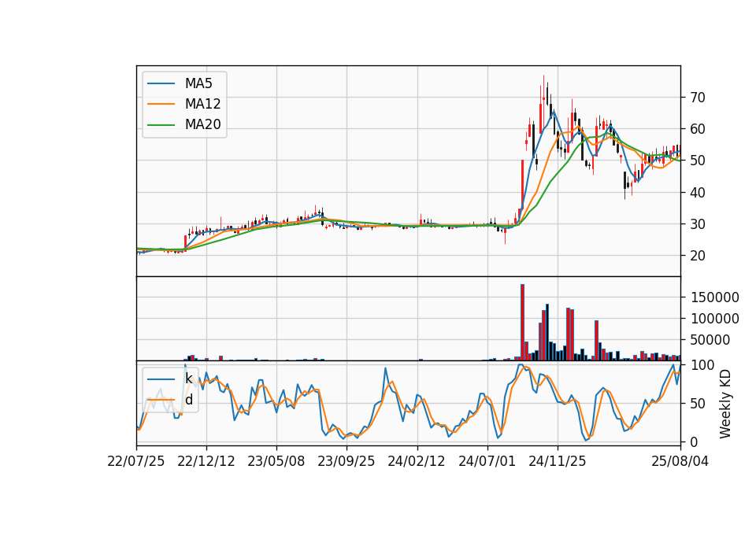Click the price axis value 40
756x543 pixels.
[x=698, y=193]
